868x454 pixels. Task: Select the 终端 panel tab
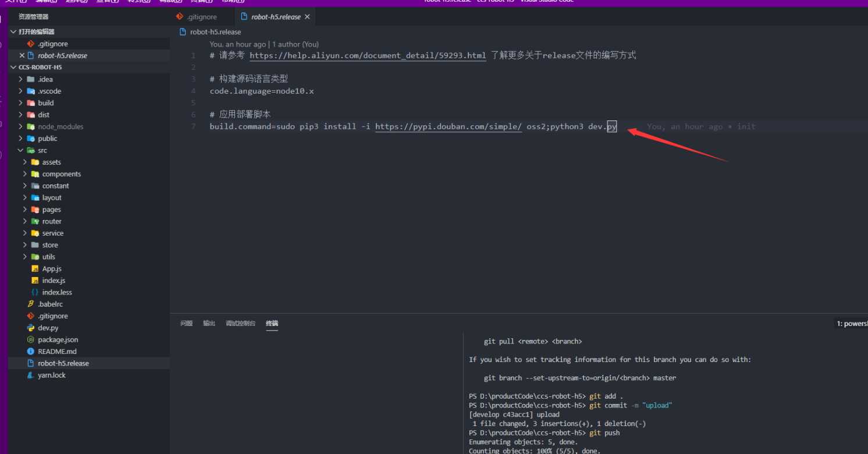[x=272, y=324]
